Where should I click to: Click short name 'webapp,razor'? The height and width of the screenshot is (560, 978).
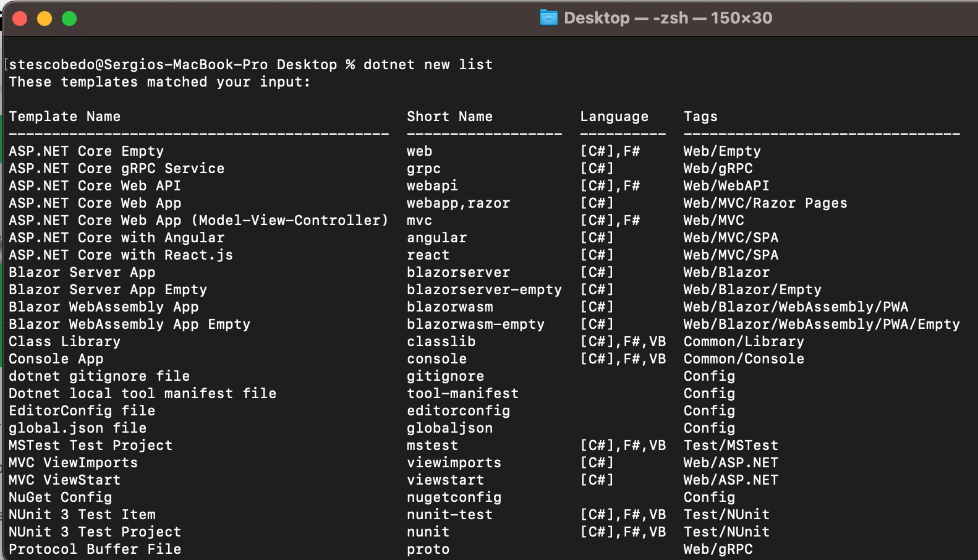click(458, 203)
